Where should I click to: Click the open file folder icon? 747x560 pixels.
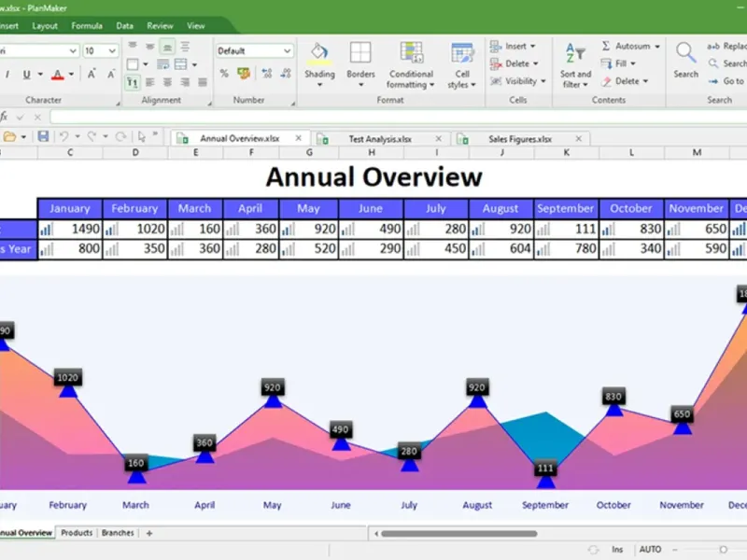9,137
